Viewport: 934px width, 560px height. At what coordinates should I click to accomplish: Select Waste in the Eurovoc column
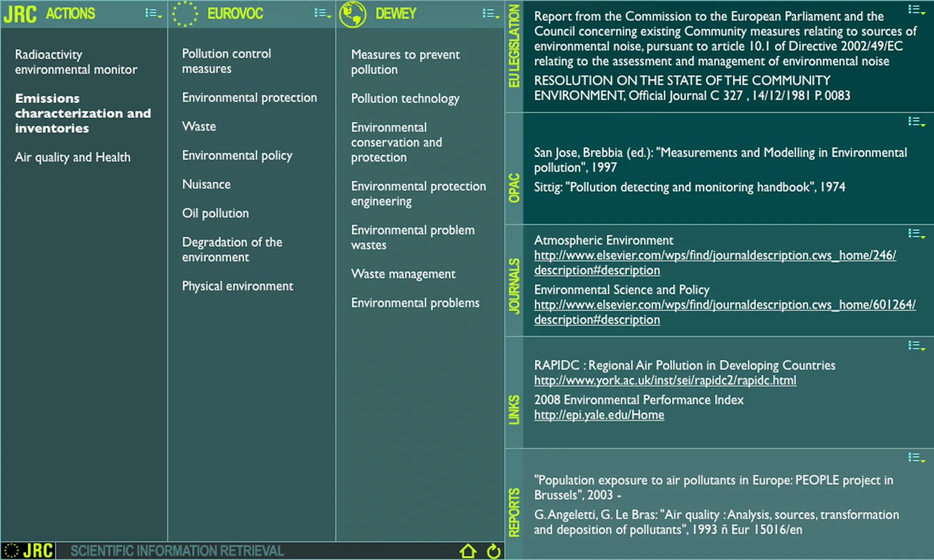(x=199, y=126)
